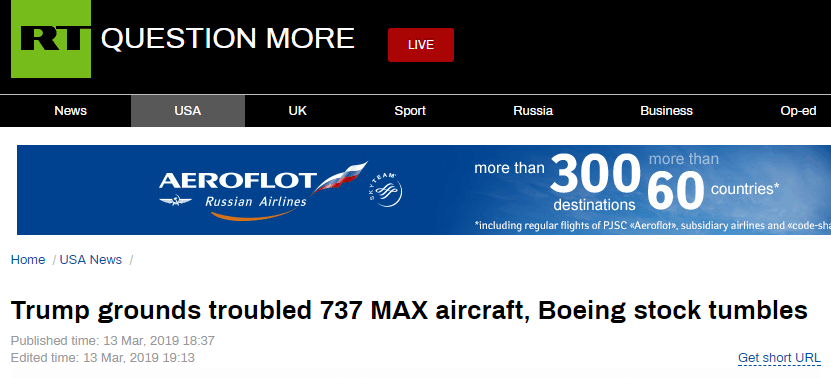Select the USA navigation tab
This screenshot has height=378, width=831.
pyautogui.click(x=188, y=111)
